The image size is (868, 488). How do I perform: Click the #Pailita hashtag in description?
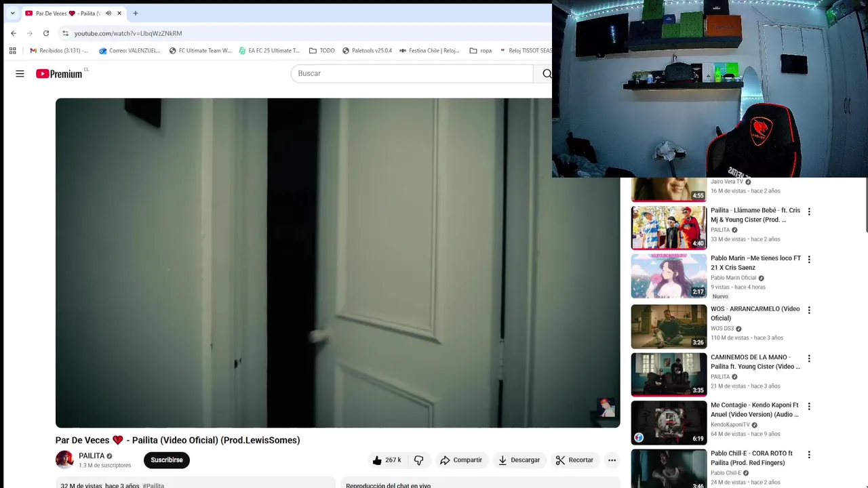(153, 485)
